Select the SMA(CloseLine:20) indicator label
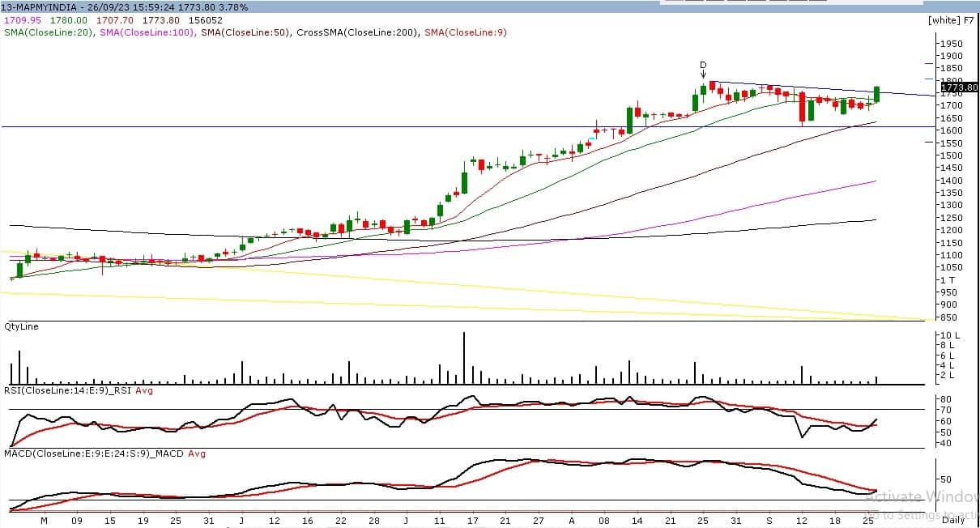The width and height of the screenshot is (980, 528). [x=49, y=32]
